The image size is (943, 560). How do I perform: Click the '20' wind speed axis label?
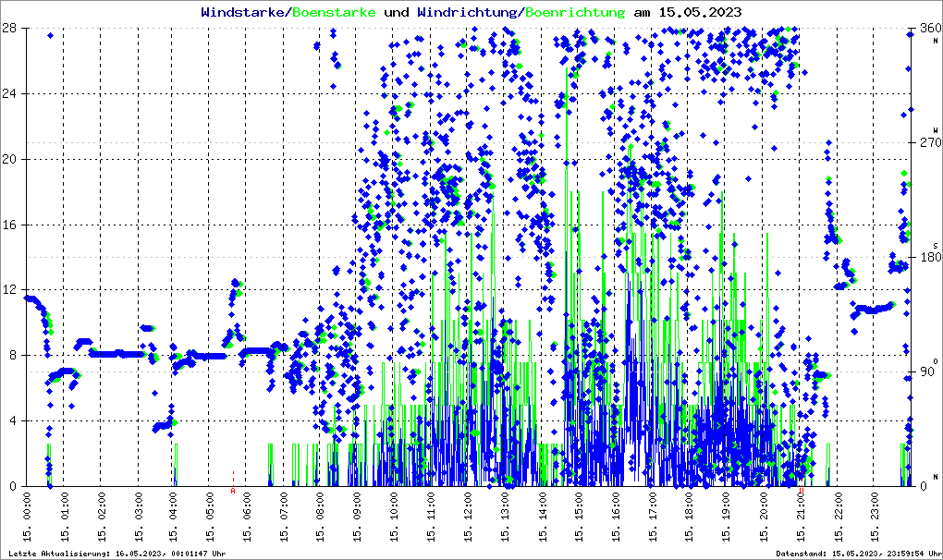9,159
